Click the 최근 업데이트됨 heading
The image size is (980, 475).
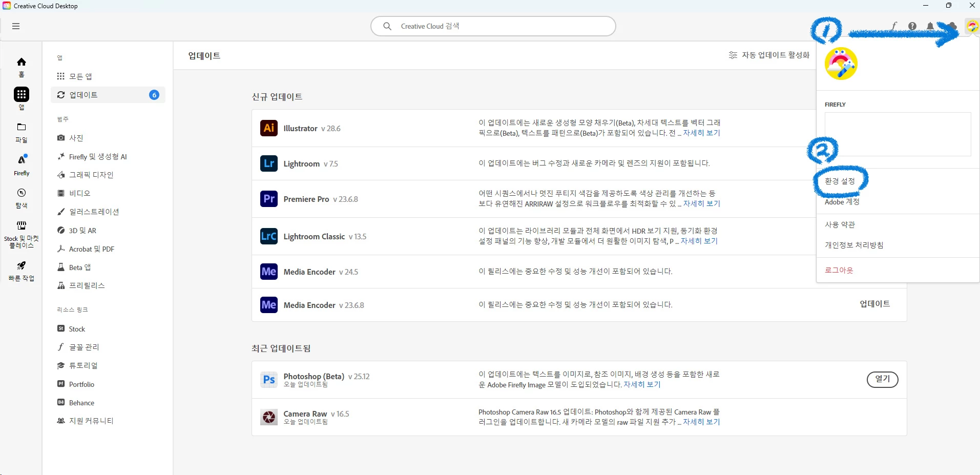click(281, 348)
